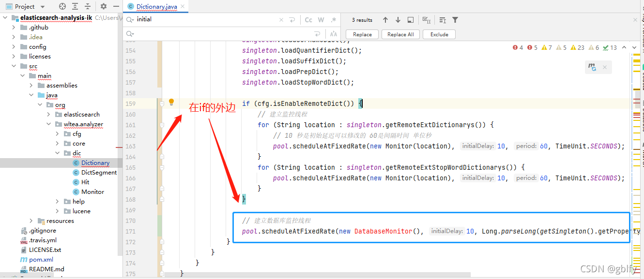Click the Load Maven Changes icon

coord(592,67)
